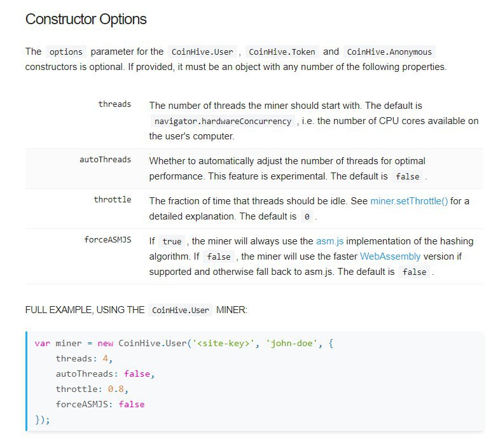The width and height of the screenshot is (491, 448).
Task: Open the WebAssembly link
Action: pos(390,256)
